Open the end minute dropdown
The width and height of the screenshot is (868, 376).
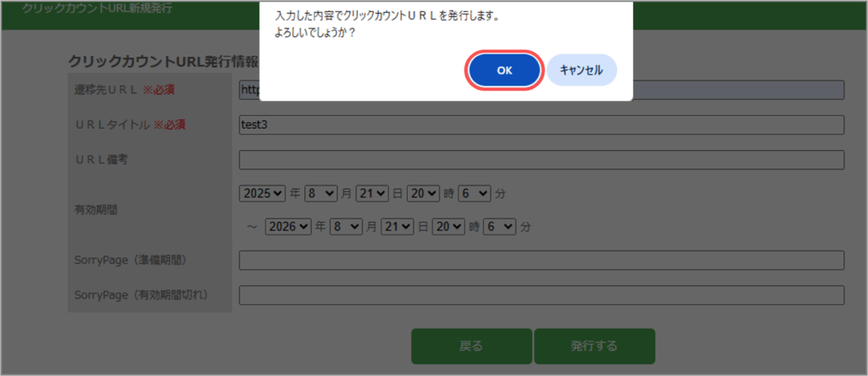500,227
